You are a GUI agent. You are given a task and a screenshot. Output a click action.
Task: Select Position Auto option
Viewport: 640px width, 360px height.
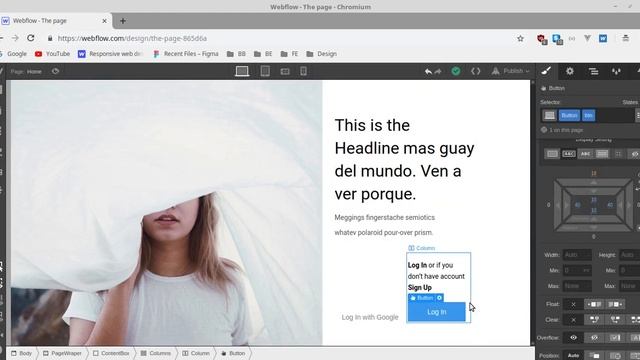click(x=573, y=356)
